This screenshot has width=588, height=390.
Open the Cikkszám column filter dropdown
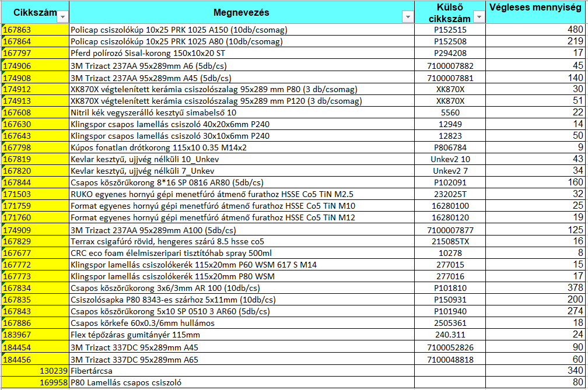point(62,17)
